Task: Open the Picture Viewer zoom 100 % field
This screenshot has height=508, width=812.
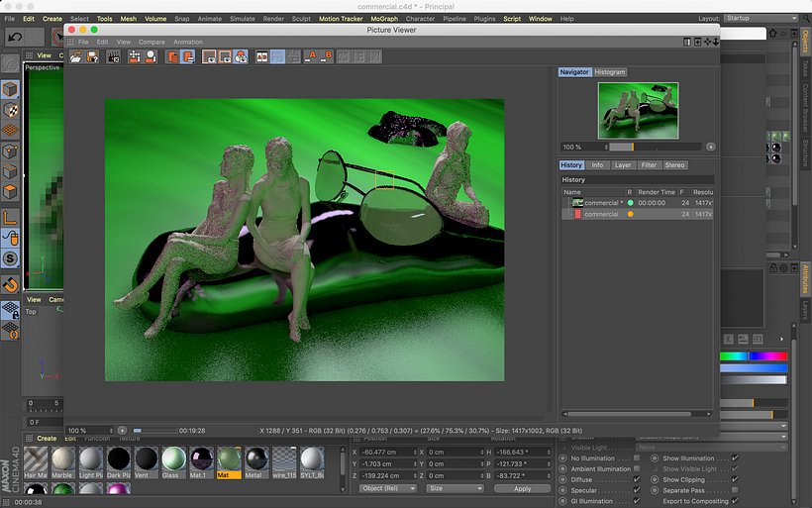Action: [x=90, y=431]
